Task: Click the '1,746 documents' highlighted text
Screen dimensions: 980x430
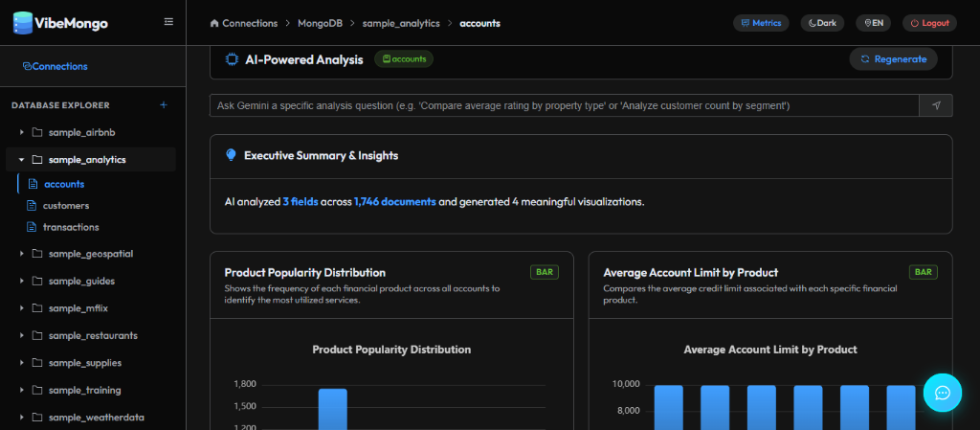Action: [x=395, y=202]
